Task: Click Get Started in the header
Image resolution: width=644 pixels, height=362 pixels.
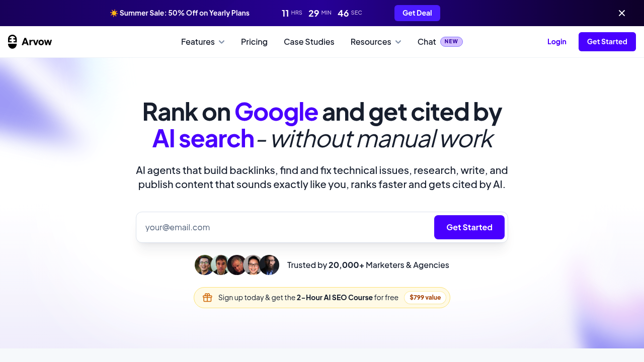Action: click(607, 42)
